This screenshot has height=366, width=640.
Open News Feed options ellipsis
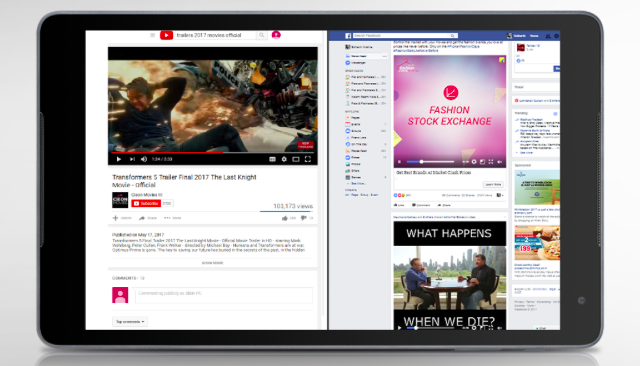pyautogui.click(x=384, y=56)
